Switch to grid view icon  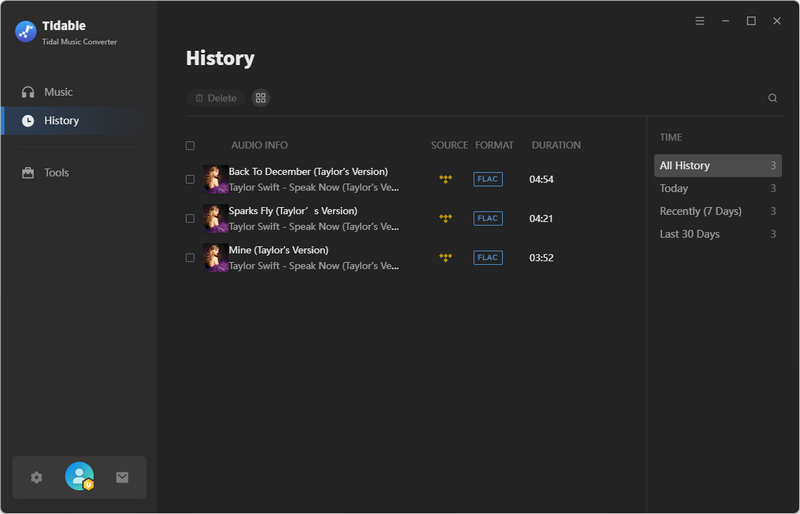[x=261, y=98]
